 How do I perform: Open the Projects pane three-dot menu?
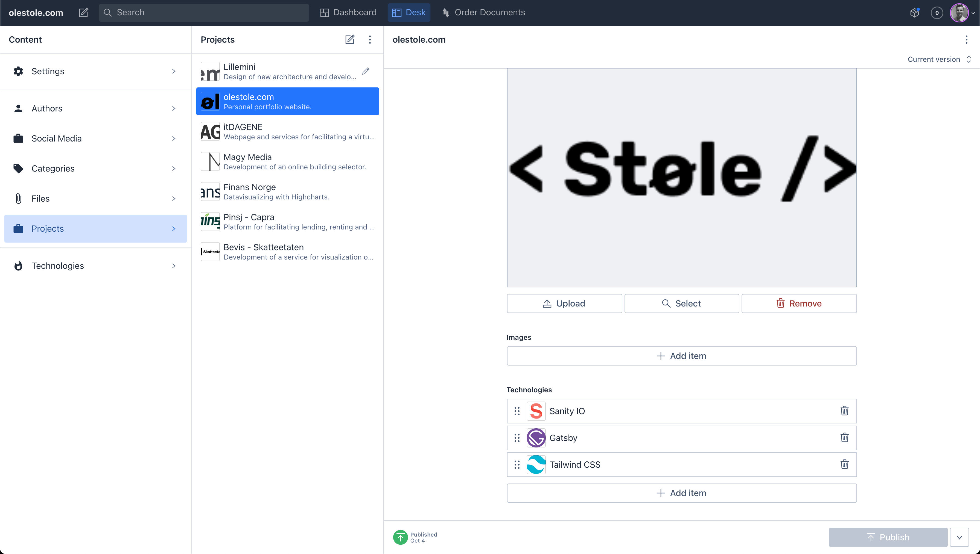click(x=370, y=40)
